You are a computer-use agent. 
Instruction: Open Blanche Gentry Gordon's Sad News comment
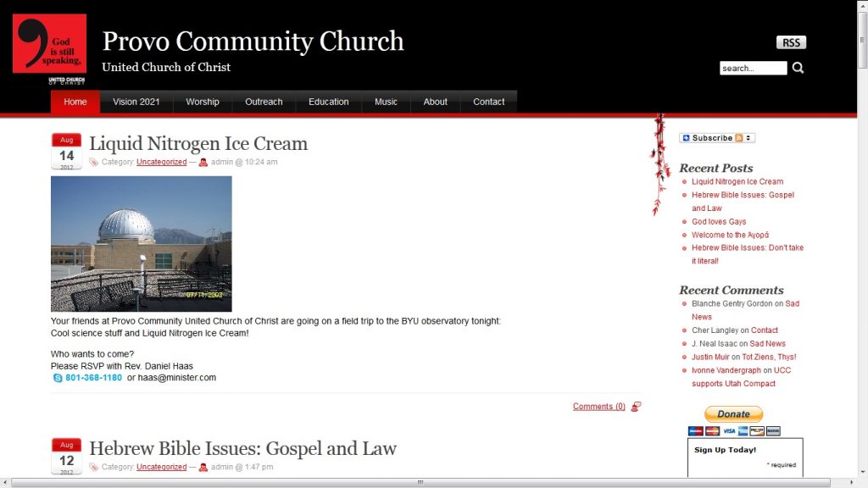coord(793,304)
